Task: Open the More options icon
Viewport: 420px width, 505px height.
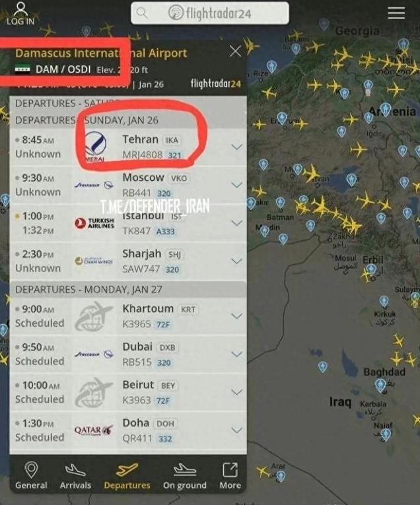Action: (230, 476)
